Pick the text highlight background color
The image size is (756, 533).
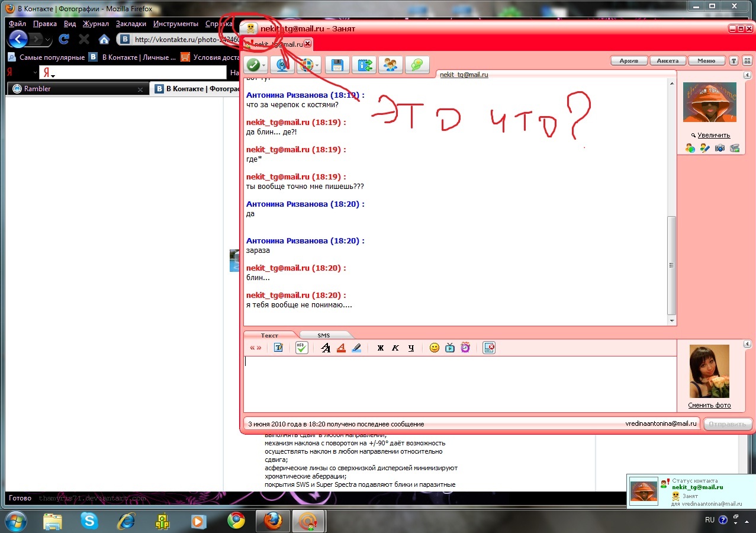(356, 348)
